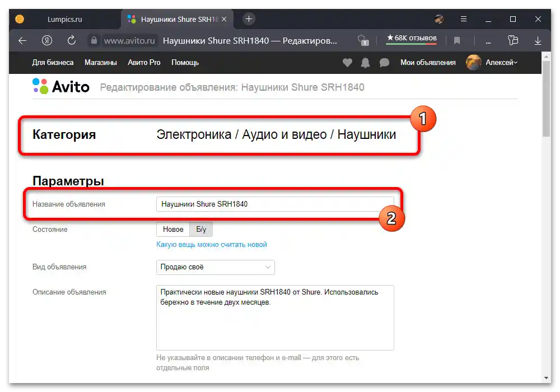Click the Avito logo
Screen dimensions: 560x392
60,86
